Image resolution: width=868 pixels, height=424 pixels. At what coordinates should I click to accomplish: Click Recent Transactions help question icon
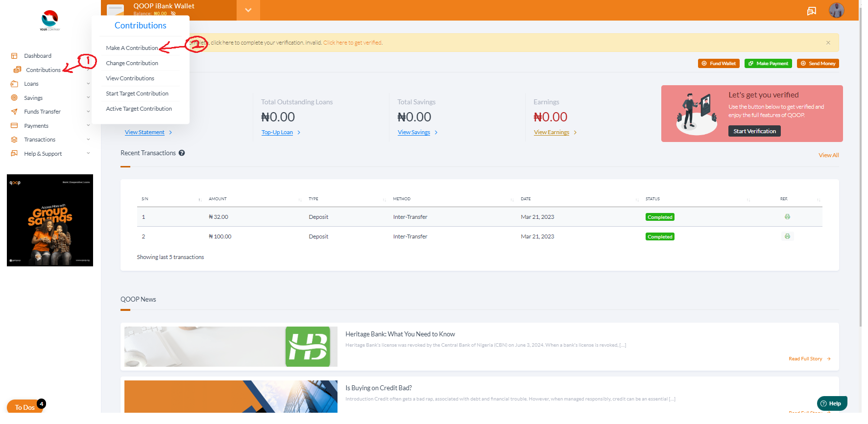pos(182,153)
